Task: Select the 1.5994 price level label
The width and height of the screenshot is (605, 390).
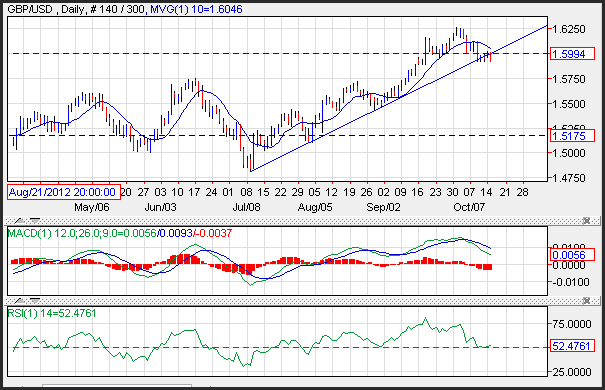Action: pyautogui.click(x=572, y=54)
